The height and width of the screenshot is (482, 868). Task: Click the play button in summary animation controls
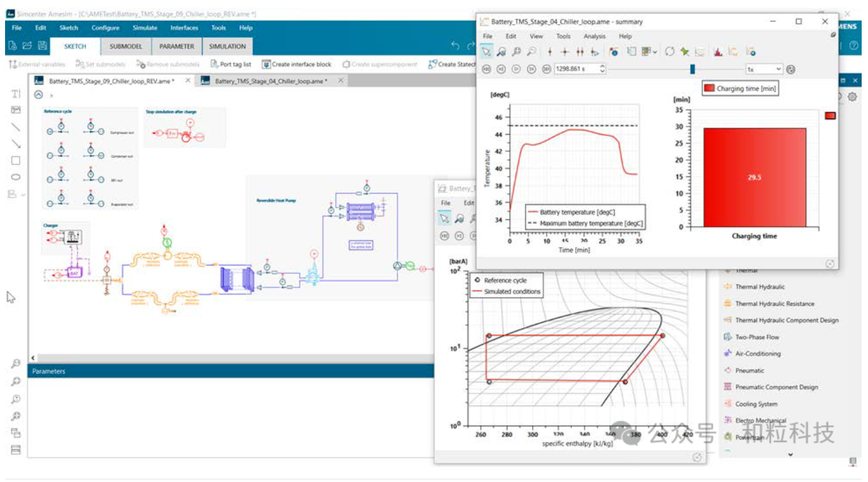pos(516,69)
